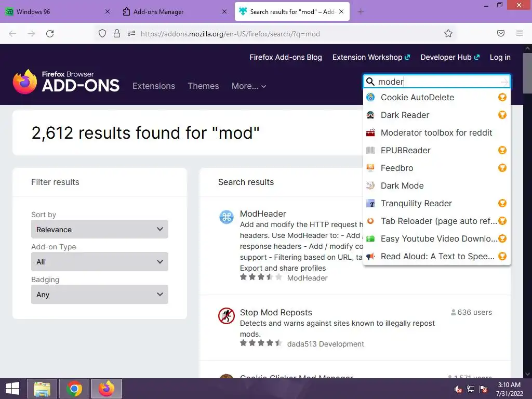
Task: Expand the More... menu
Action: [249, 86]
